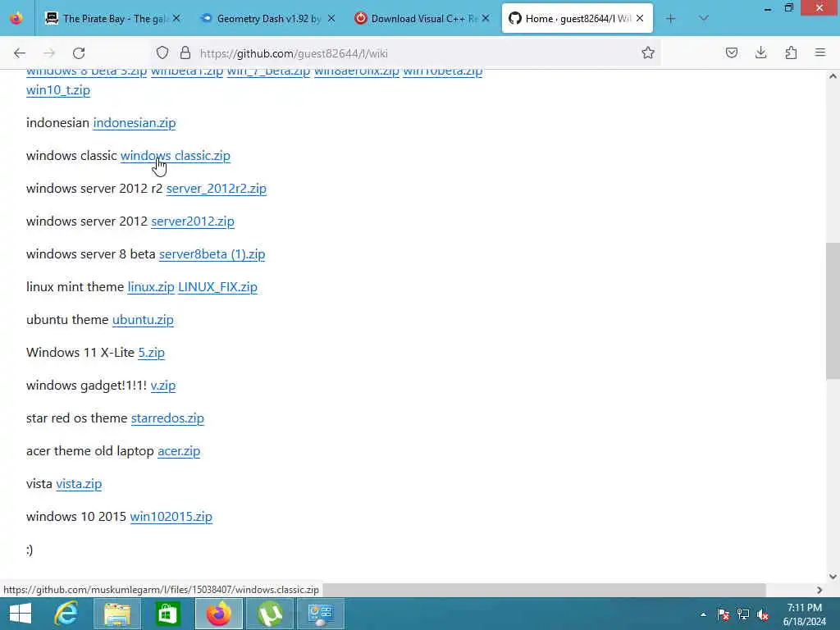
Task: Open the Action Center flag icon
Action: click(x=724, y=614)
